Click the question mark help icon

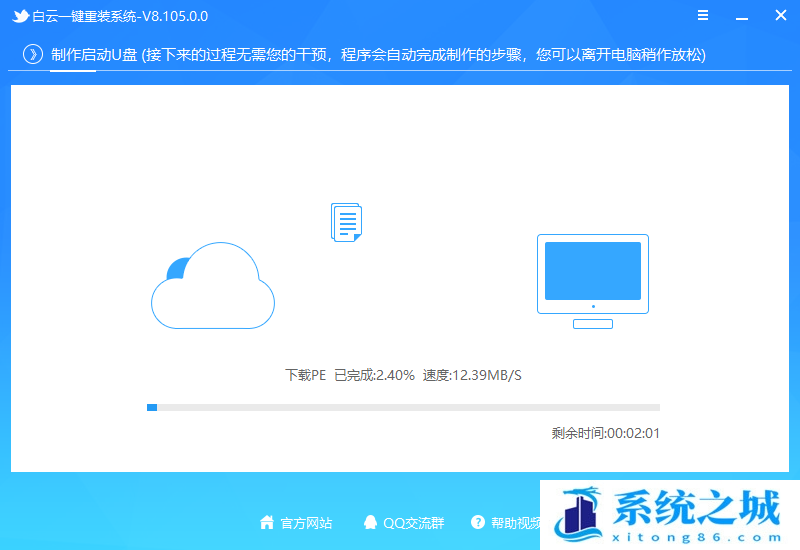478,522
